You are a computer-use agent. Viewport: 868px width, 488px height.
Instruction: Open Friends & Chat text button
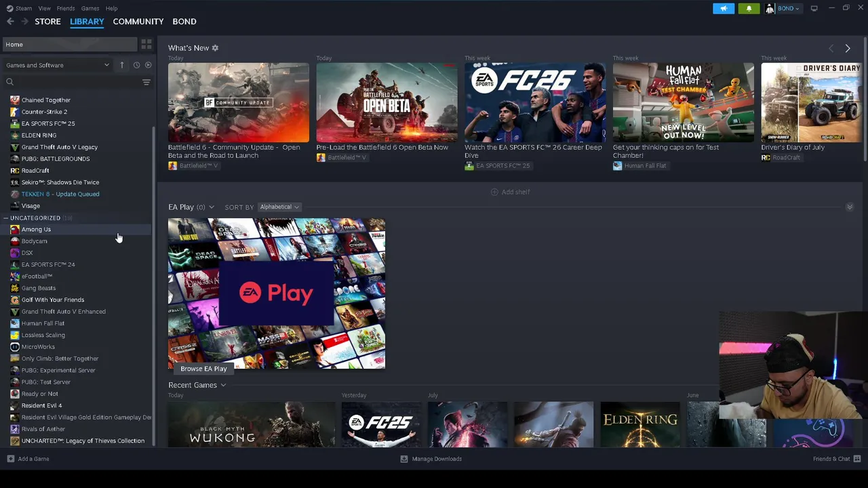click(x=831, y=459)
